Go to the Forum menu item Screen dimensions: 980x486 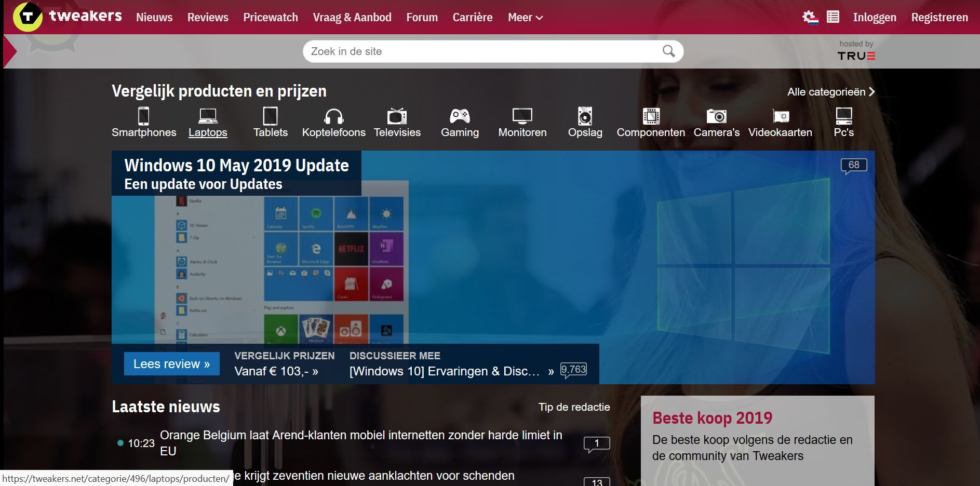pos(422,17)
